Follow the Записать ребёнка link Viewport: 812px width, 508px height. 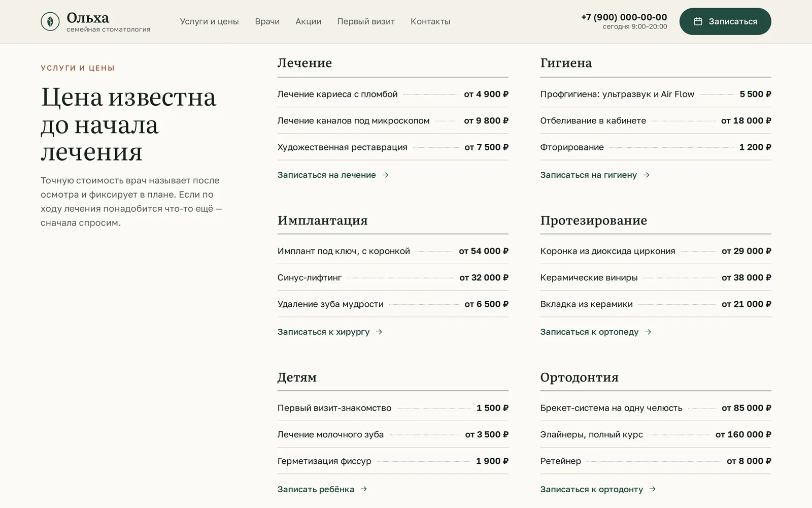pyautogui.click(x=316, y=489)
